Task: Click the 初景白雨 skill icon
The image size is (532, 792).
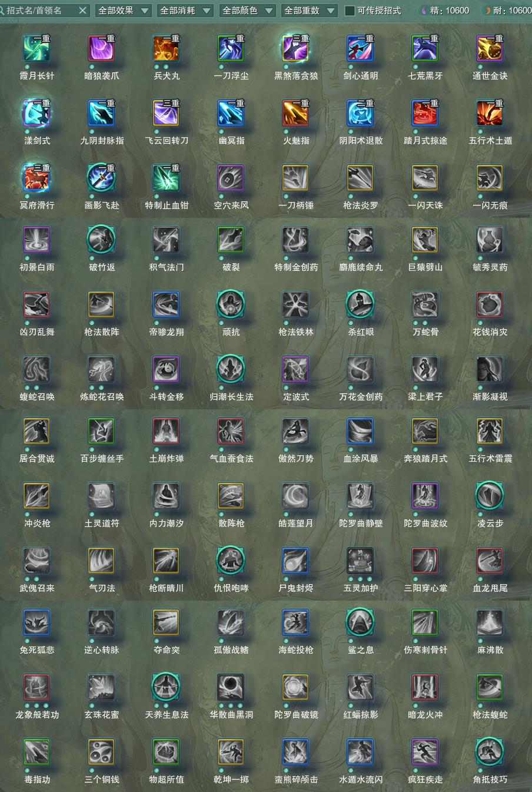Action: click(x=36, y=240)
